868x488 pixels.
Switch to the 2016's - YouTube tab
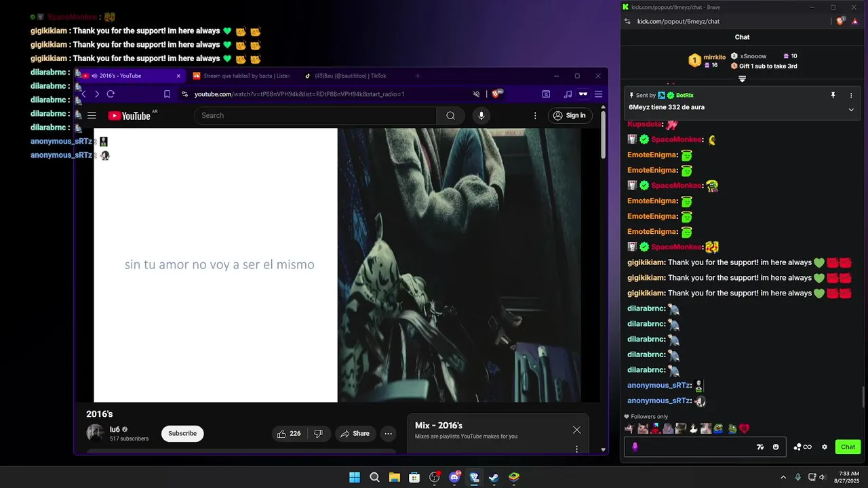[132, 76]
